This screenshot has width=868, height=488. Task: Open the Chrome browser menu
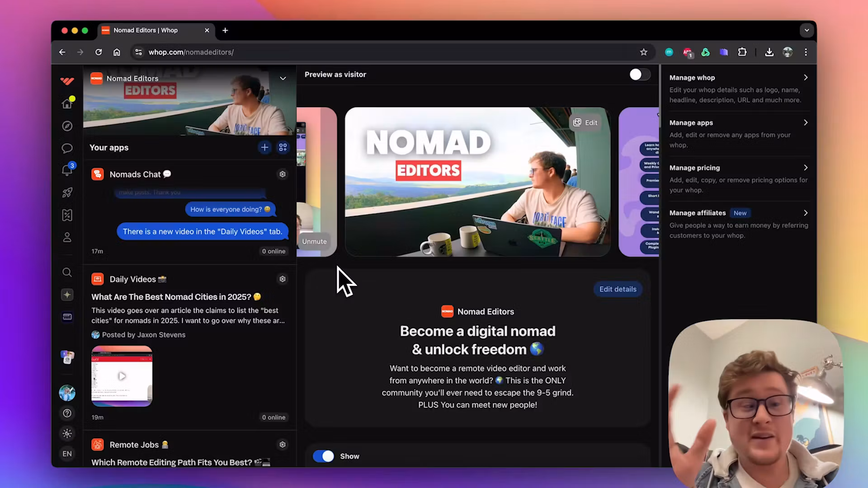point(806,52)
